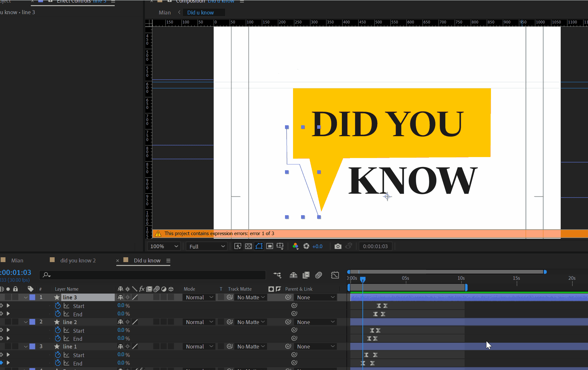
Task: Toggle quality switch for line 2
Action: (x=135, y=322)
